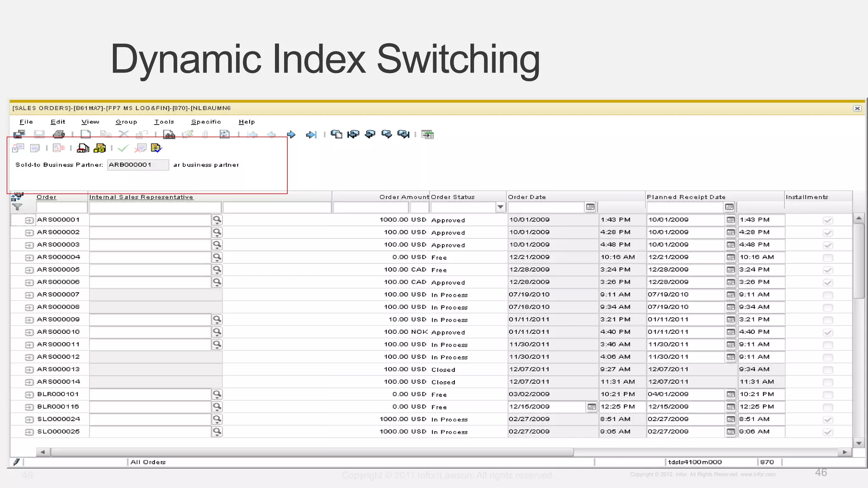868x488 pixels.
Task: Click the Sold-to Business Partner field
Action: 138,165
